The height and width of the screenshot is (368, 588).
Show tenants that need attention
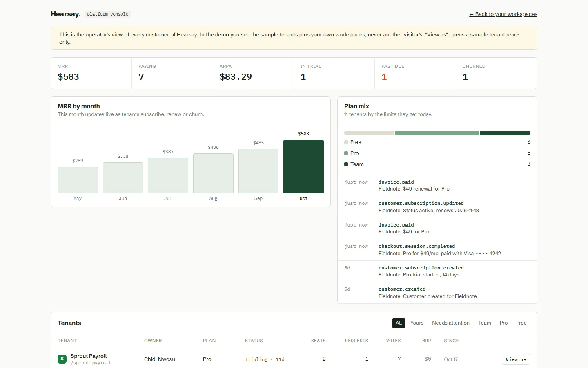tap(451, 323)
